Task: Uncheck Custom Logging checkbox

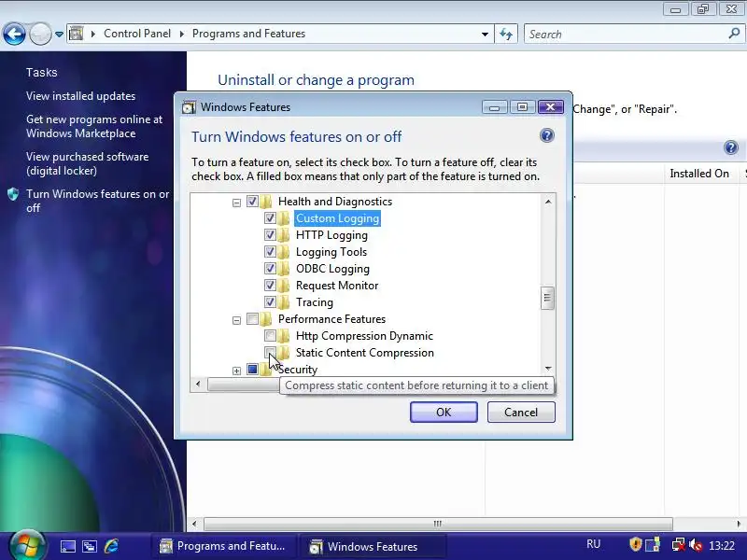Action: (270, 218)
